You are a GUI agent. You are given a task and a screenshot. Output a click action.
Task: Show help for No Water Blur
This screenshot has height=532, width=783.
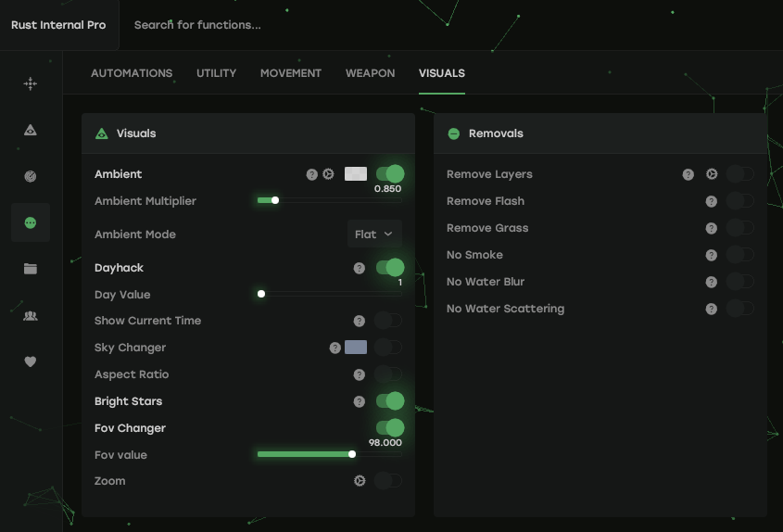[x=712, y=283]
